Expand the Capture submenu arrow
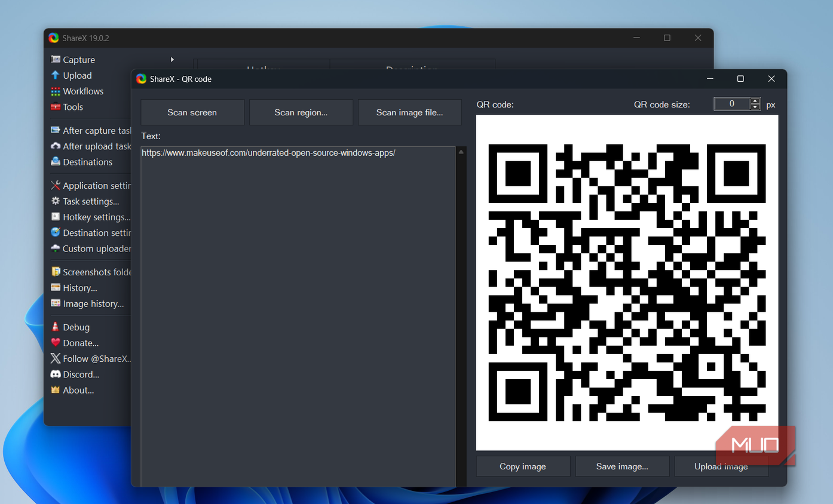Viewport: 833px width, 504px height. click(x=172, y=59)
